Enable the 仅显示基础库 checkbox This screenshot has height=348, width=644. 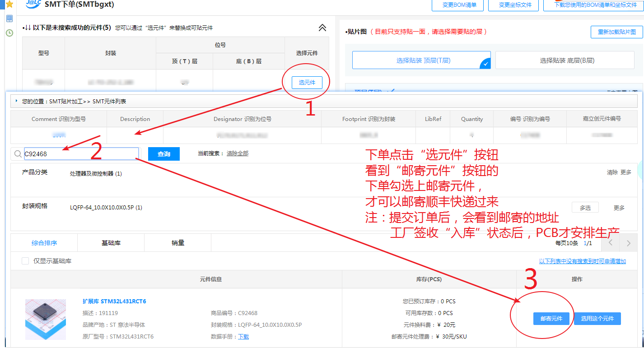click(x=25, y=261)
